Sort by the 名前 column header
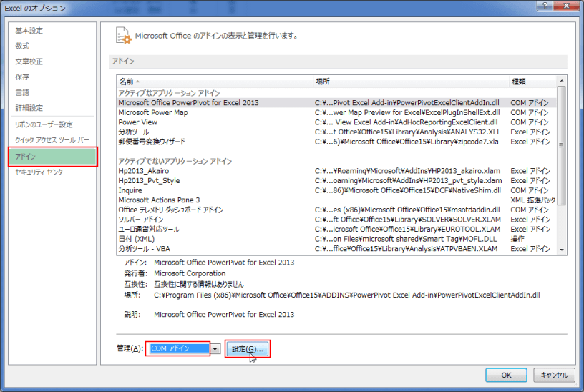 [215, 82]
